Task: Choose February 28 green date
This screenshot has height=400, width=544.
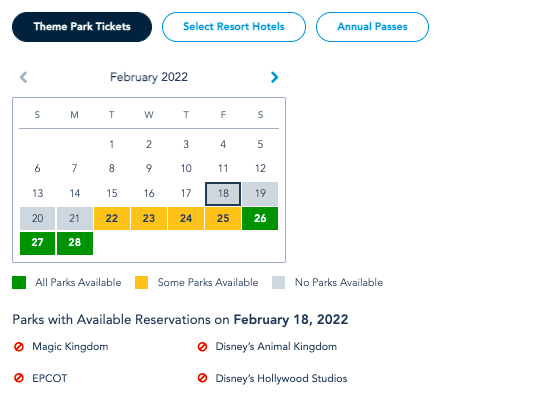Action: coord(75,243)
